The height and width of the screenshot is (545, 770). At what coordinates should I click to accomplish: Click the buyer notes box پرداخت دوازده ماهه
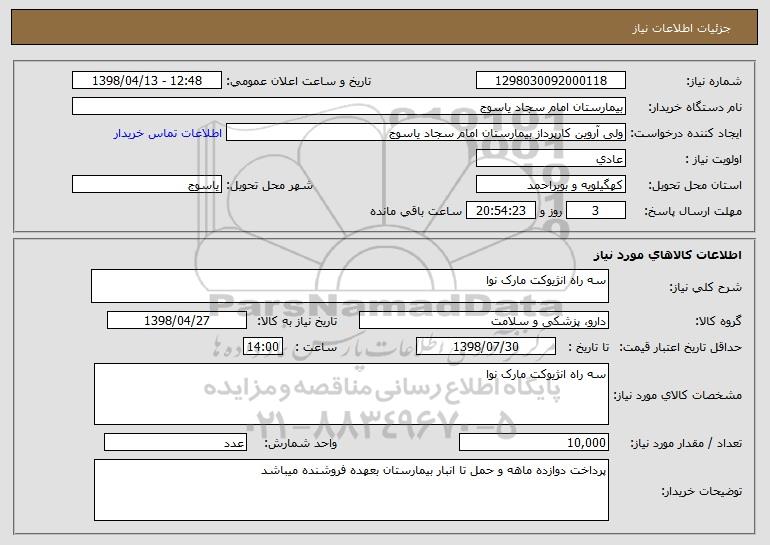351,490
